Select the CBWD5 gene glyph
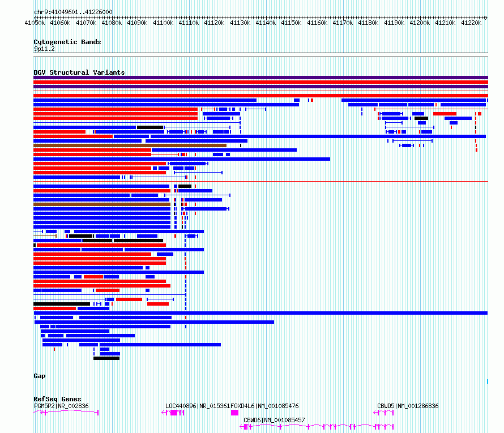504x433 pixels. 383,413
